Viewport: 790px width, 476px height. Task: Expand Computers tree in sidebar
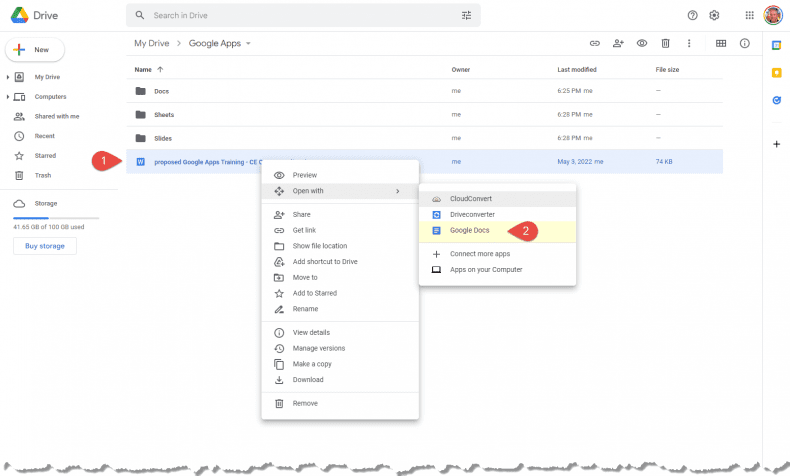click(x=8, y=97)
